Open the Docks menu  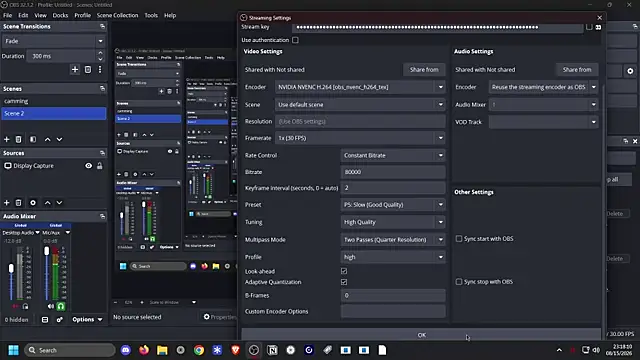pos(60,15)
